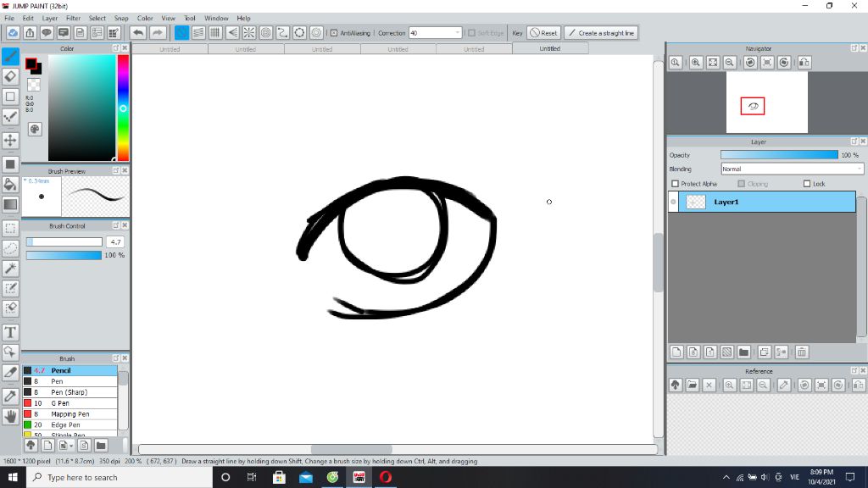
Task: Click the transparent color swatch
Action: [x=34, y=85]
